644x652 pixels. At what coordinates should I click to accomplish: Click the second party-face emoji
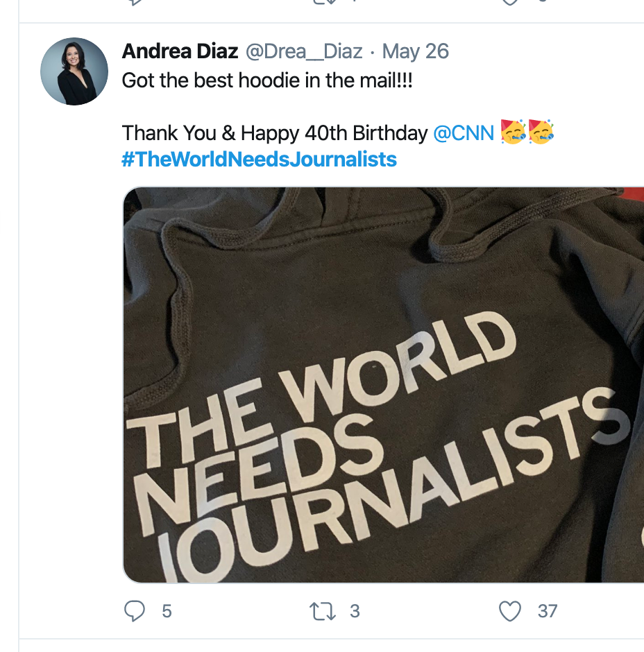pos(541,132)
